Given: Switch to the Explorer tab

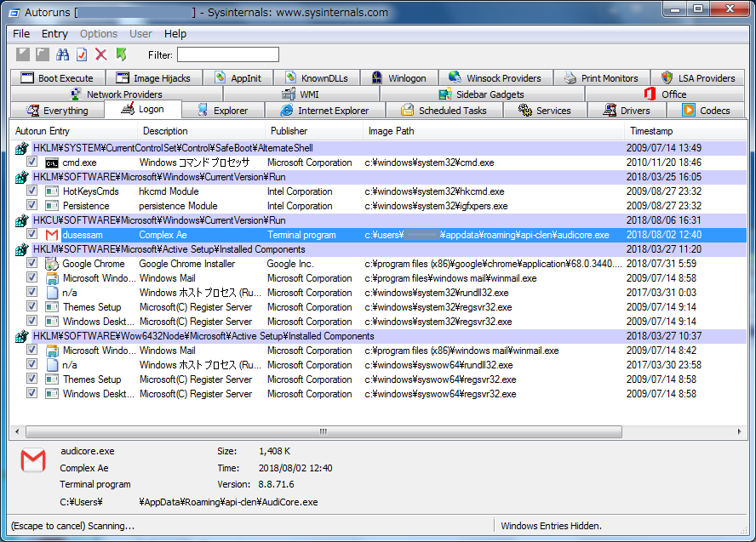Looking at the screenshot, I should (x=223, y=111).
